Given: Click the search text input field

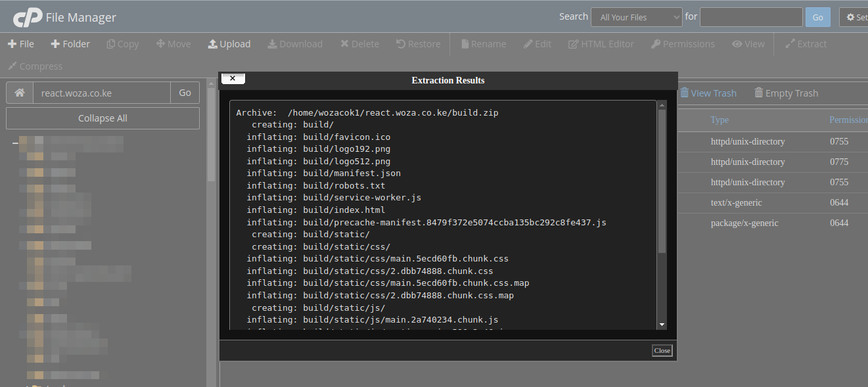Looking at the screenshot, I should pos(751,17).
